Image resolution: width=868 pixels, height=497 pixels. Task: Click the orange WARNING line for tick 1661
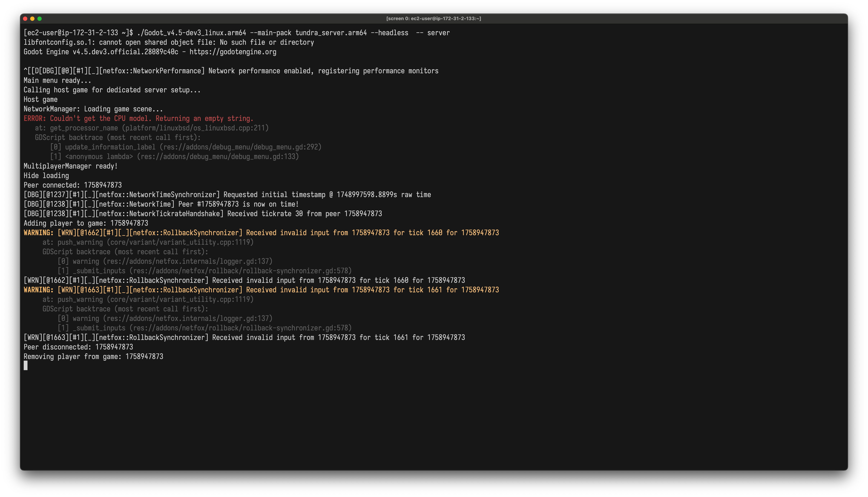click(261, 290)
